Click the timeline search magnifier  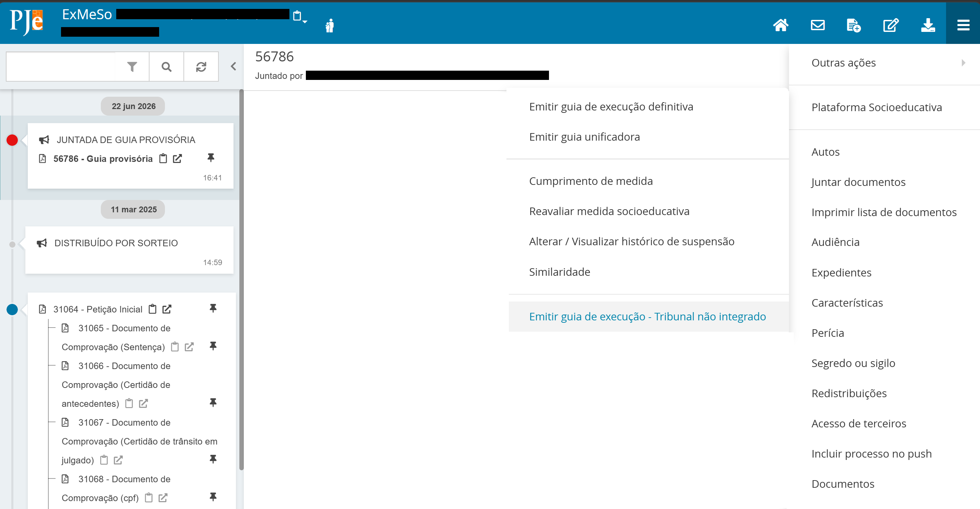tap(166, 67)
